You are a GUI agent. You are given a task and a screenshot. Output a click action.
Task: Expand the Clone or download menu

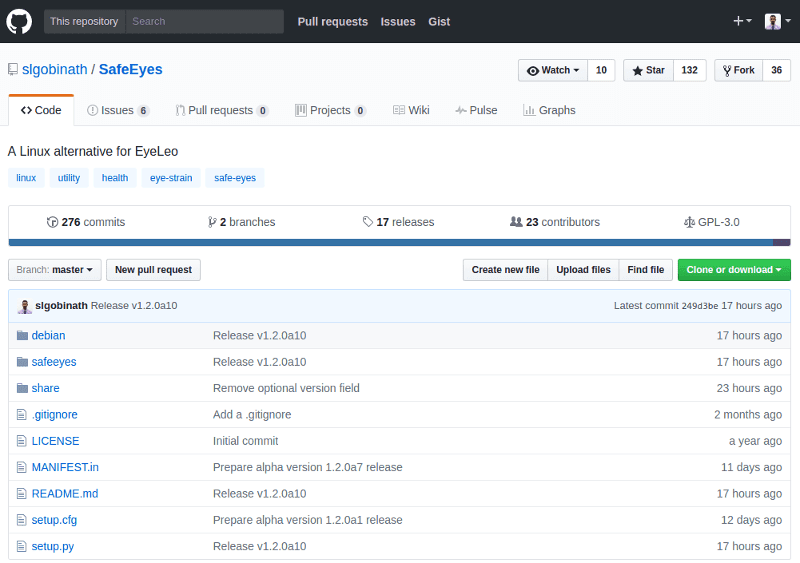pos(734,270)
